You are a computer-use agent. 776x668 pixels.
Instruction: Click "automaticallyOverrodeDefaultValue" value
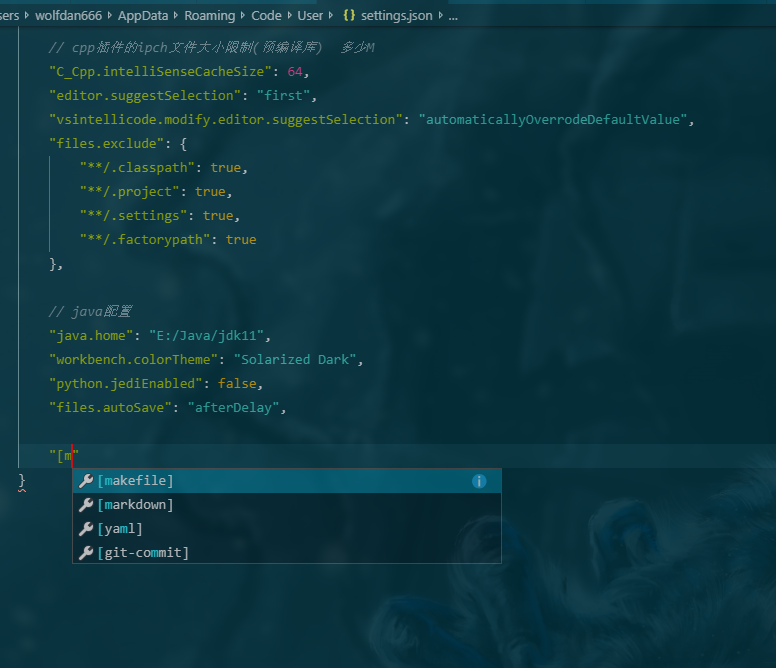553,120
